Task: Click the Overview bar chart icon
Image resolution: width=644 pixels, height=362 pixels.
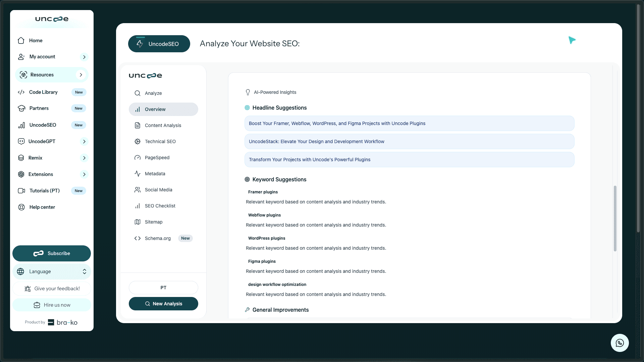Action: click(138, 109)
